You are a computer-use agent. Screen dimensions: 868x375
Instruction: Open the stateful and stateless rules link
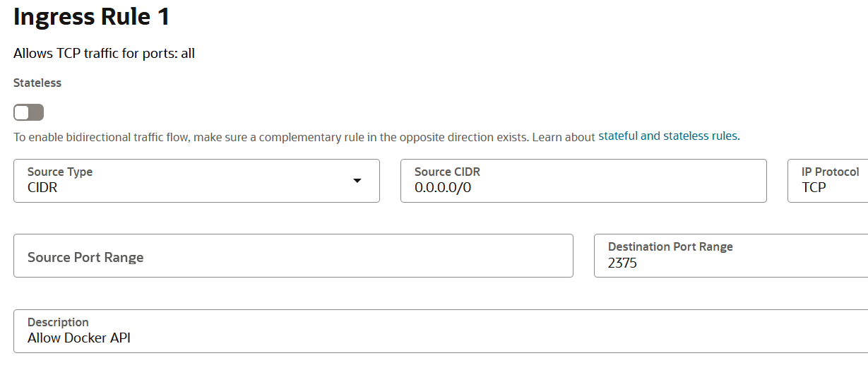tap(668, 136)
